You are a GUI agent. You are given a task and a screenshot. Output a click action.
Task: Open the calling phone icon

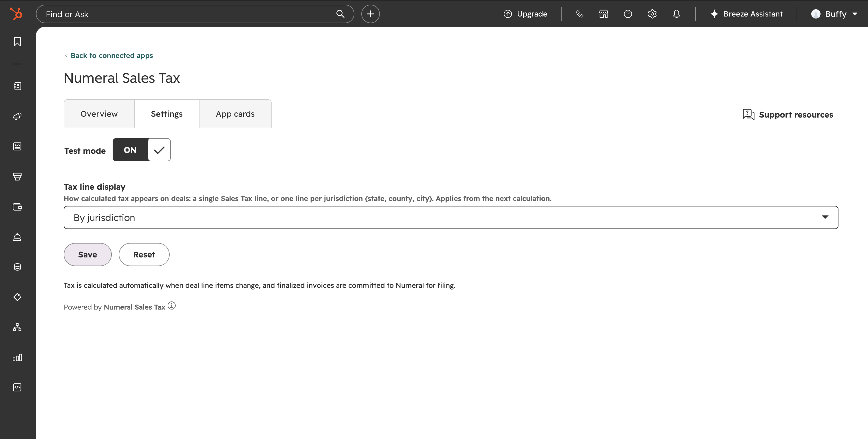click(x=580, y=14)
